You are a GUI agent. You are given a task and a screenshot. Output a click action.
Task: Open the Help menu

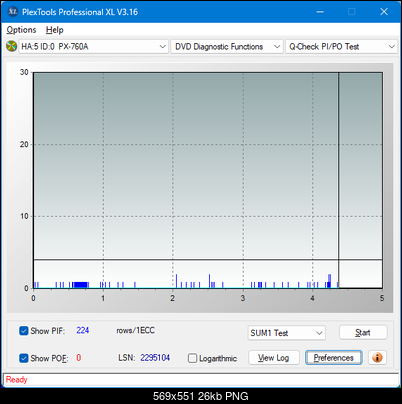click(55, 30)
